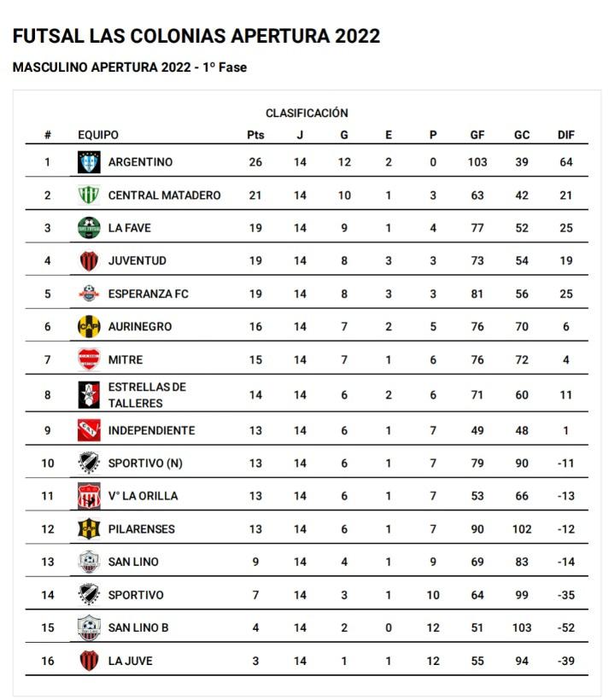The width and height of the screenshot is (609, 700).
Task: Click the Pts column header
Action: click(x=255, y=135)
